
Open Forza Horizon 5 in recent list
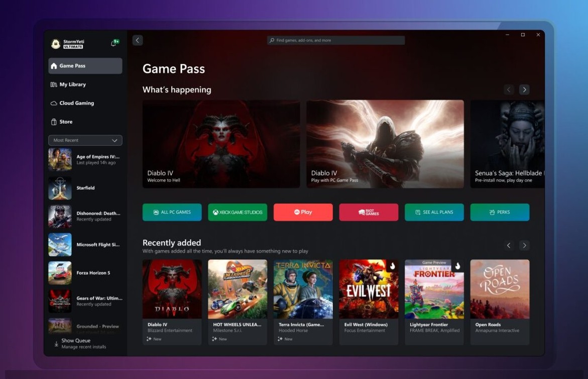click(85, 273)
